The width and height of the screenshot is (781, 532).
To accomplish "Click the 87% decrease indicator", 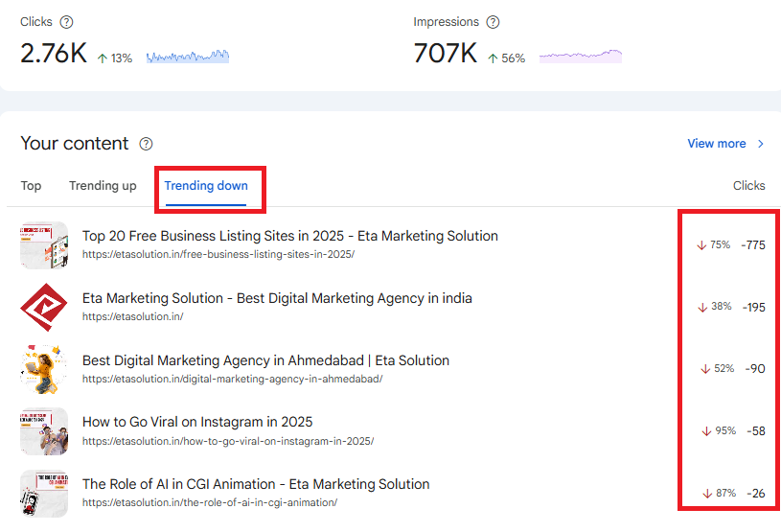I will (x=720, y=493).
